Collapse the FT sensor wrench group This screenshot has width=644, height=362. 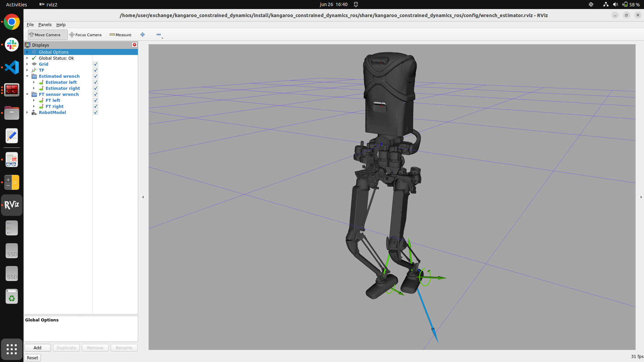coord(27,94)
